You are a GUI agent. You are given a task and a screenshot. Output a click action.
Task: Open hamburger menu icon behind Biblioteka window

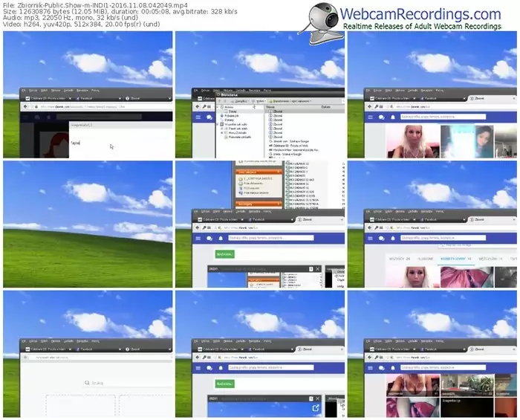point(198,117)
